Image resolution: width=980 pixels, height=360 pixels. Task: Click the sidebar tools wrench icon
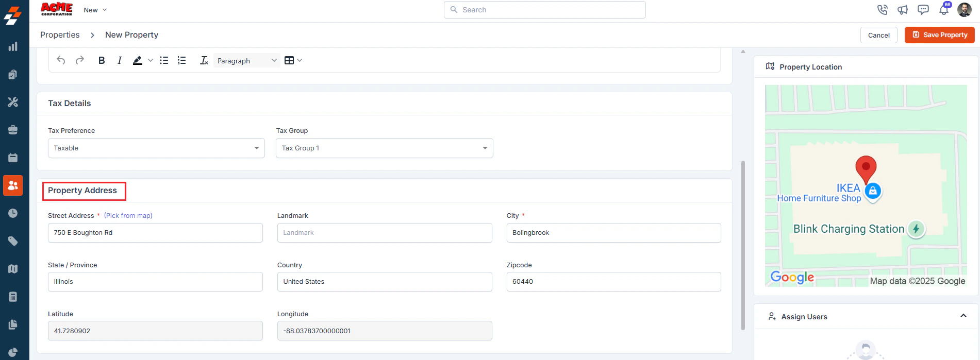click(13, 102)
